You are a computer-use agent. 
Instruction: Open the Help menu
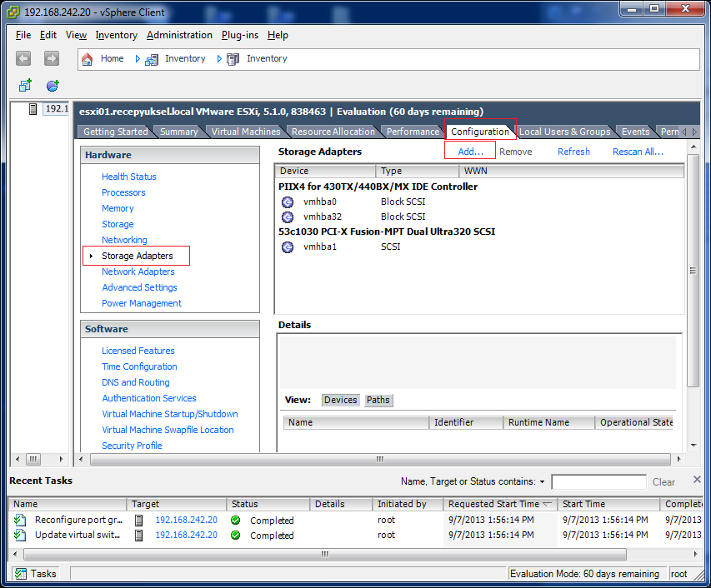[x=278, y=35]
